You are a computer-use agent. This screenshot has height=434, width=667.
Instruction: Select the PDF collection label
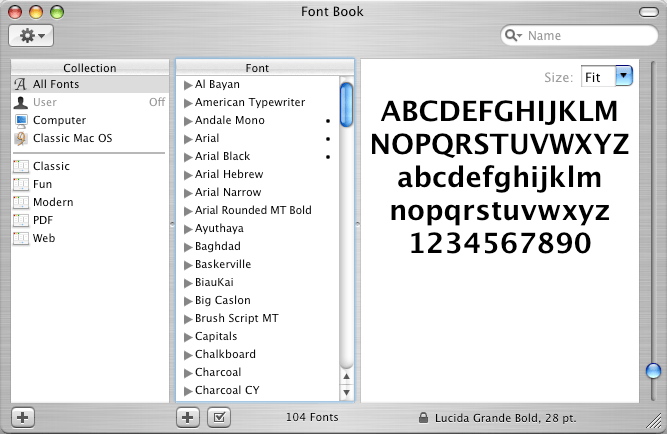click(43, 220)
